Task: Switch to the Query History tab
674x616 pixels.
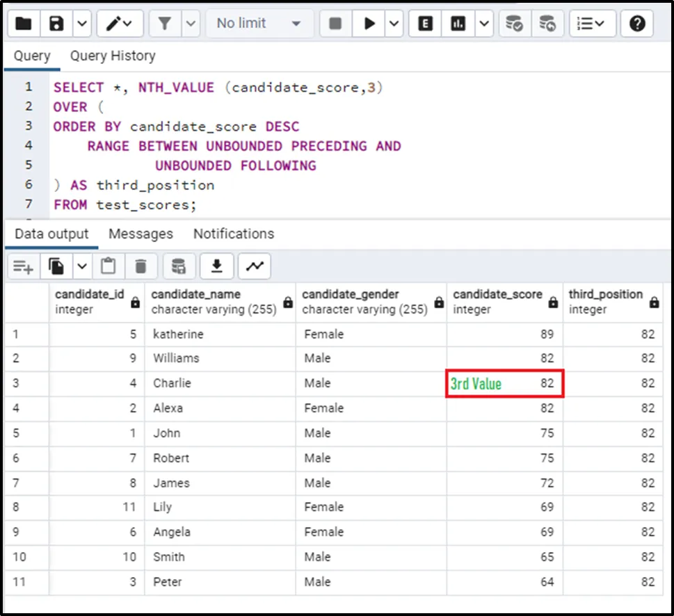Action: tap(113, 56)
